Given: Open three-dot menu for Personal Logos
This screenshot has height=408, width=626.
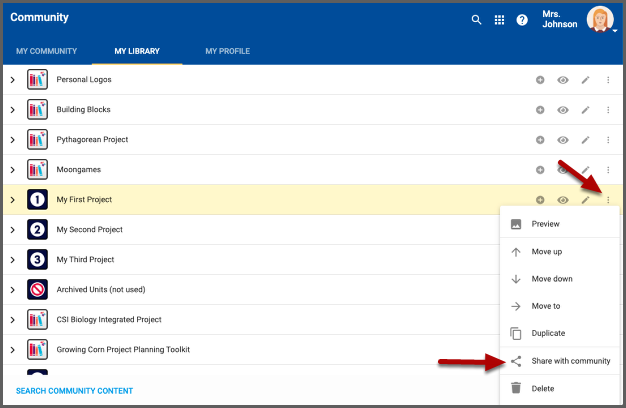Looking at the screenshot, I should [608, 80].
